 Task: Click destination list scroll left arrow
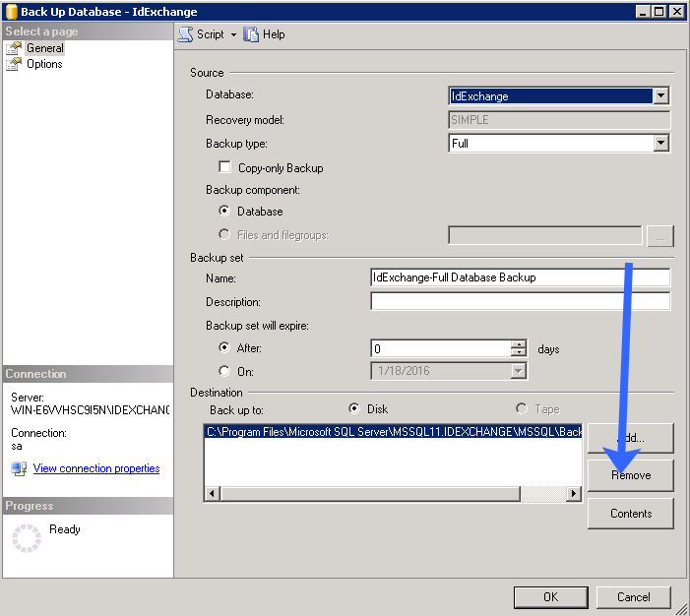[x=212, y=494]
